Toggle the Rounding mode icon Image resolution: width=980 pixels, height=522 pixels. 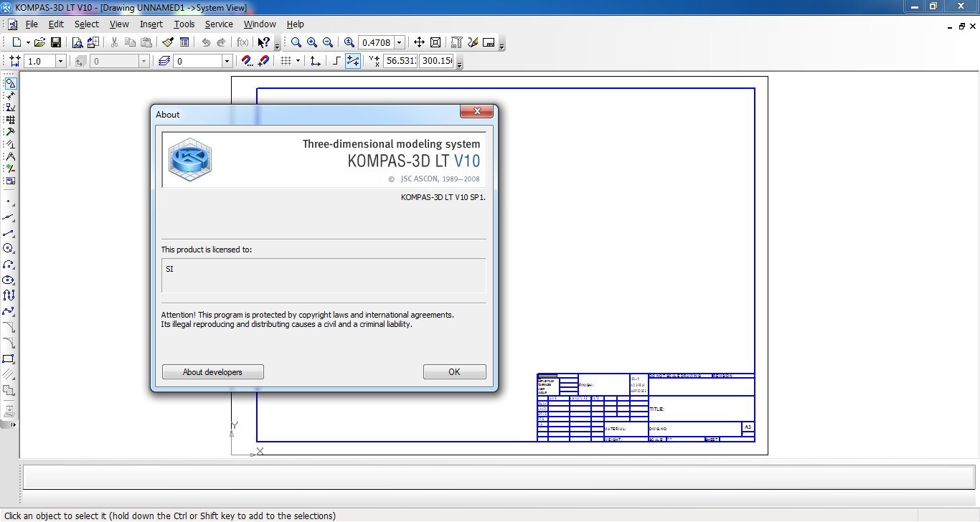353,61
